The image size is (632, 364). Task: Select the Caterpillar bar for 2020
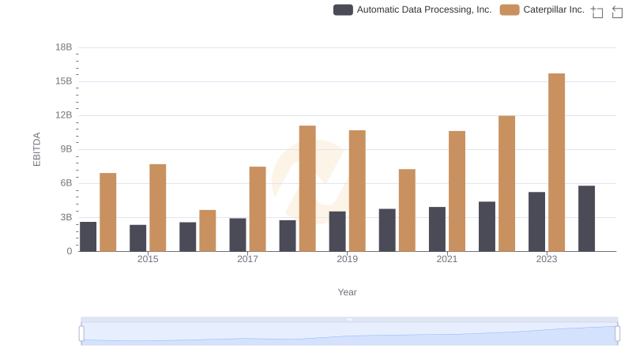pos(407,210)
